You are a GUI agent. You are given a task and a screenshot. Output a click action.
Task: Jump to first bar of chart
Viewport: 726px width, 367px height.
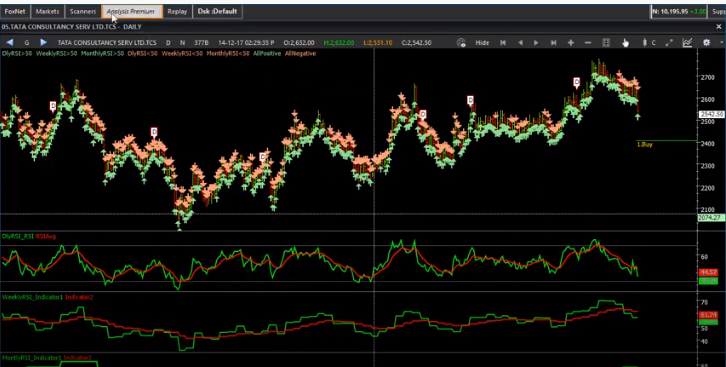503,43
